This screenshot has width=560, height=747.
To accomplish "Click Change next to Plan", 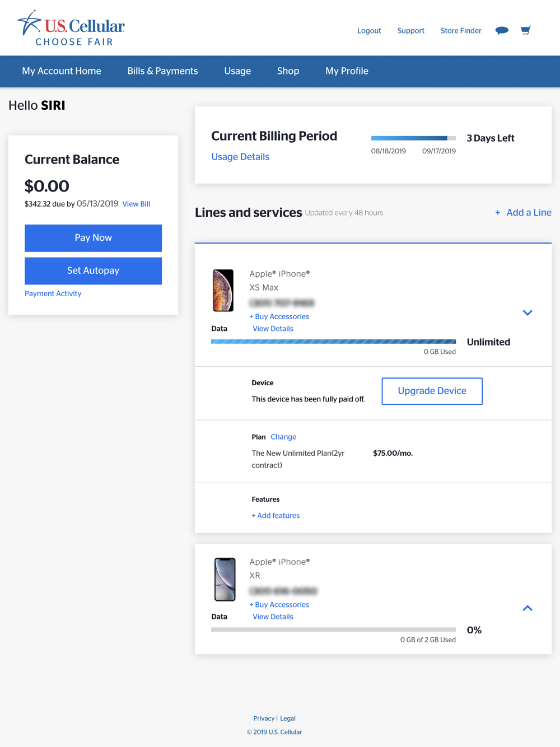I will [x=283, y=437].
